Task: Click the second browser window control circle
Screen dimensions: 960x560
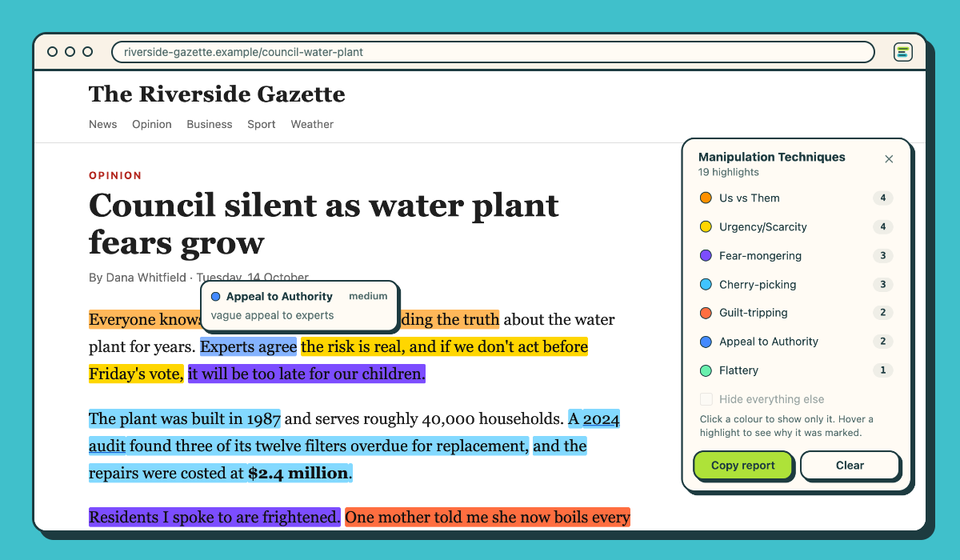Action: (70, 52)
